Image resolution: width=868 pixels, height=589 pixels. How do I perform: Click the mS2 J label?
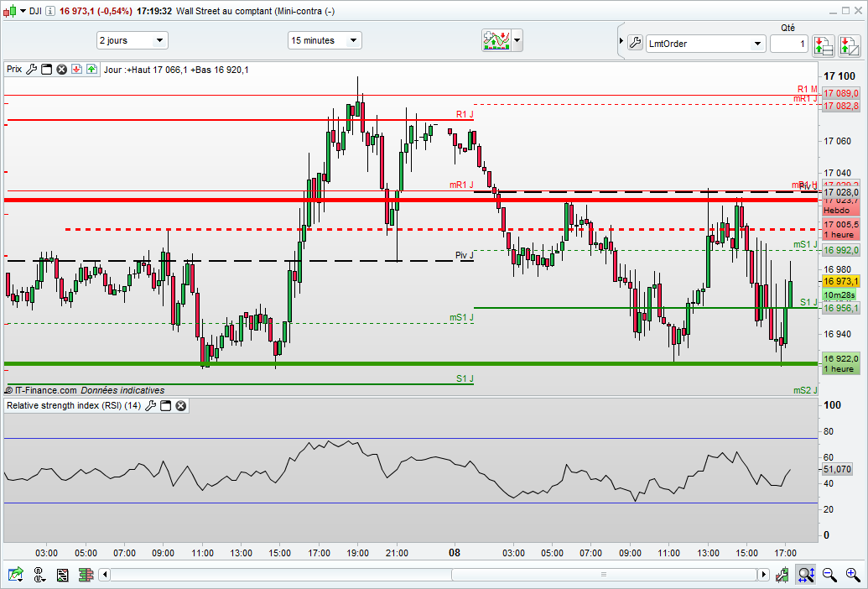coord(805,390)
